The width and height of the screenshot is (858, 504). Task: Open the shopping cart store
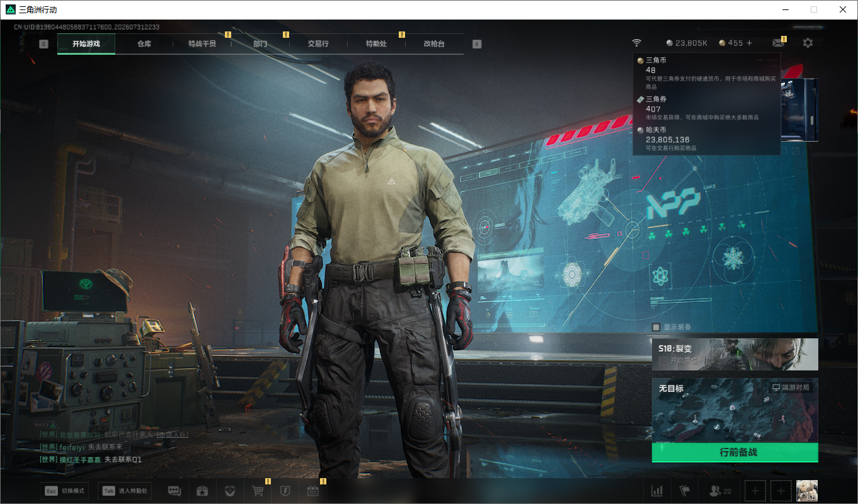click(x=258, y=491)
